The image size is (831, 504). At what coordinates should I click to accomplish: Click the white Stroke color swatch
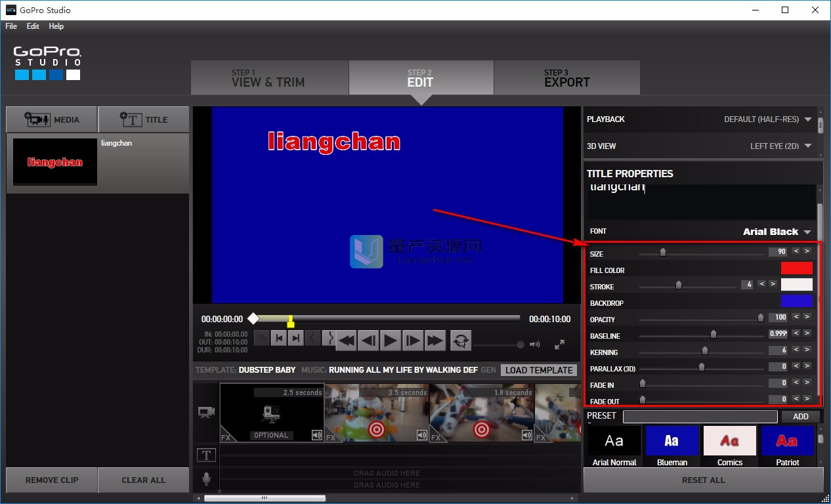(797, 284)
